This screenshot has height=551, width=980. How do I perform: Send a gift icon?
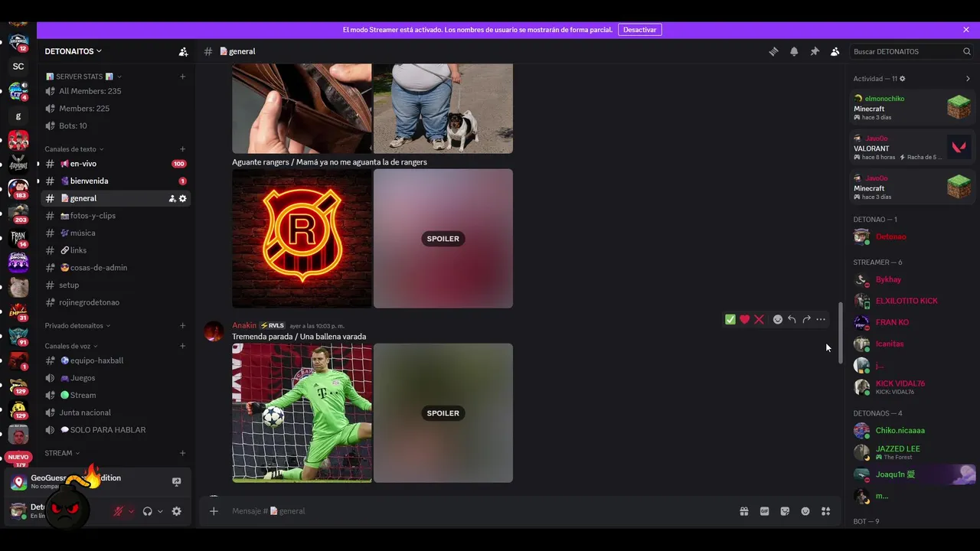[x=744, y=511]
